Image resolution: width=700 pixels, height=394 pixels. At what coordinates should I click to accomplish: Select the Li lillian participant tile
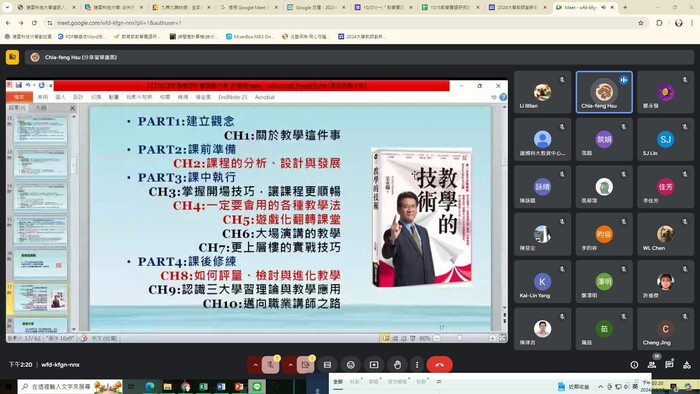pos(542,92)
